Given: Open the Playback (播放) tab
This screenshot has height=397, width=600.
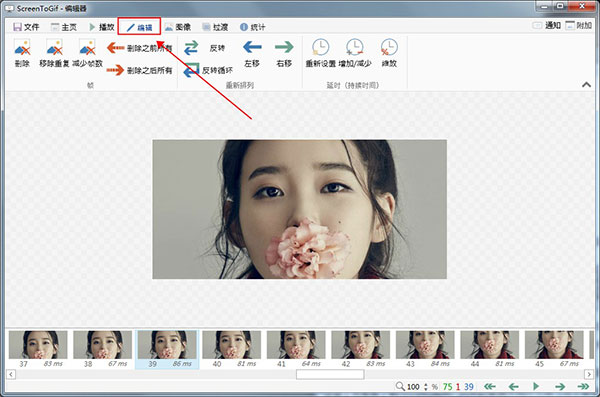Looking at the screenshot, I should tap(101, 27).
